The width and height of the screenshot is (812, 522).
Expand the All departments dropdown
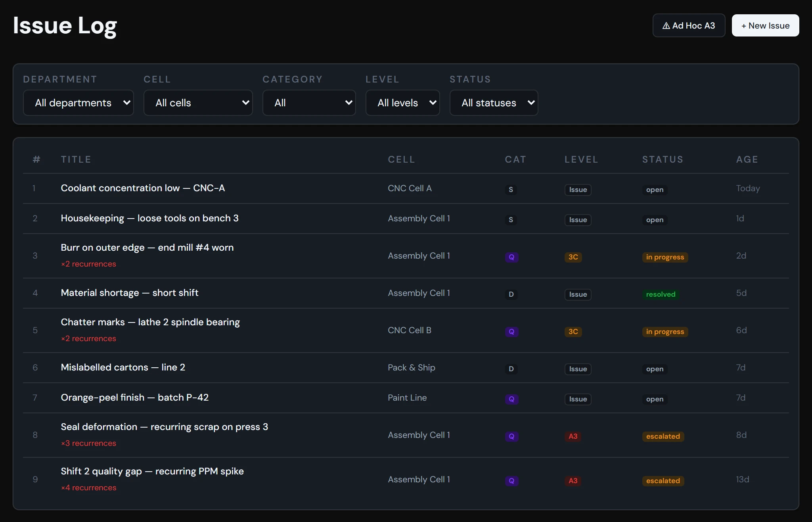coord(79,103)
